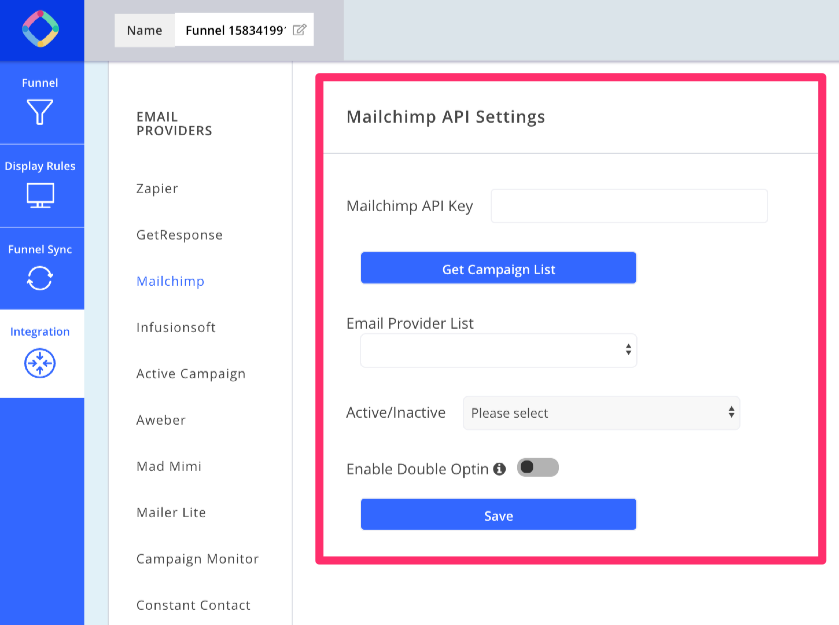Select GetResponse provider

[x=179, y=235]
